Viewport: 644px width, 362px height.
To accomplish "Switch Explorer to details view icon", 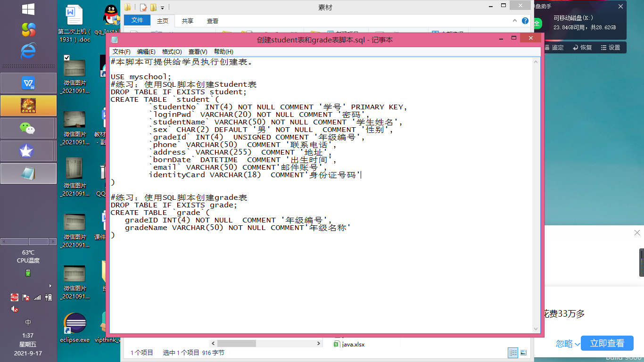I will [513, 352].
